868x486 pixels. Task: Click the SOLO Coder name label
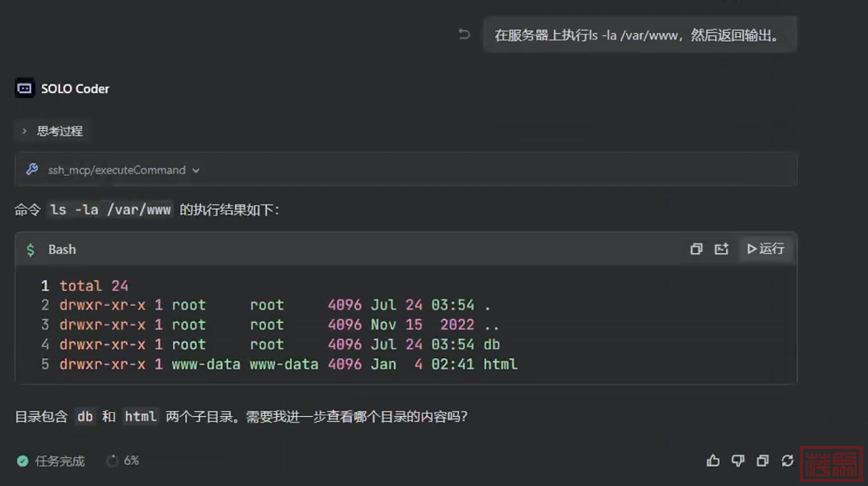(x=75, y=88)
